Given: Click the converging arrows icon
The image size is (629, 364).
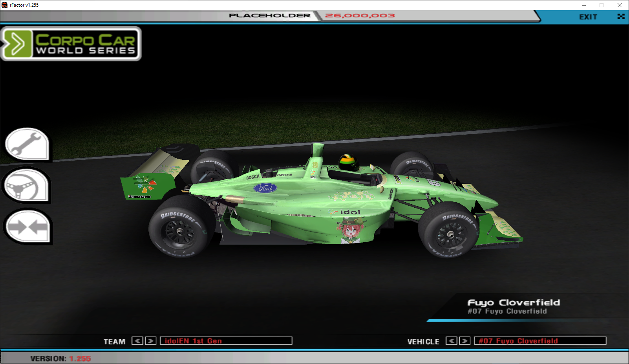Looking at the screenshot, I should coord(27,227).
